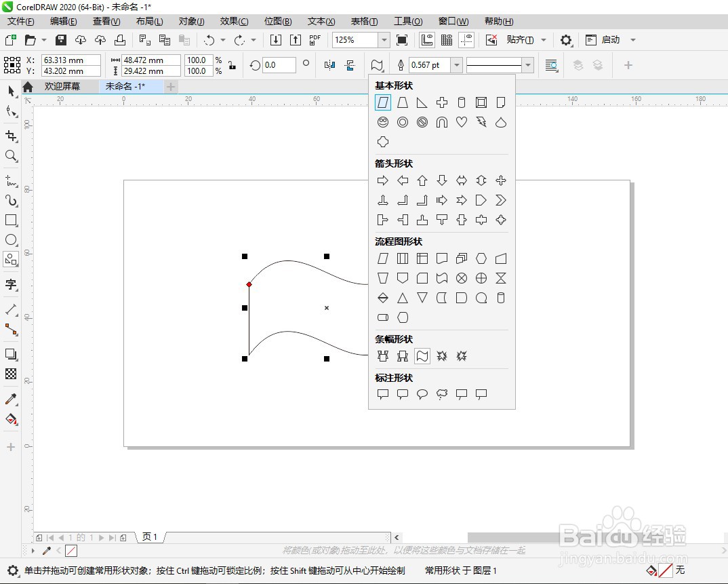Click the outline color 无 indicator
This screenshot has height=584, width=728.
pyautogui.click(x=666, y=570)
